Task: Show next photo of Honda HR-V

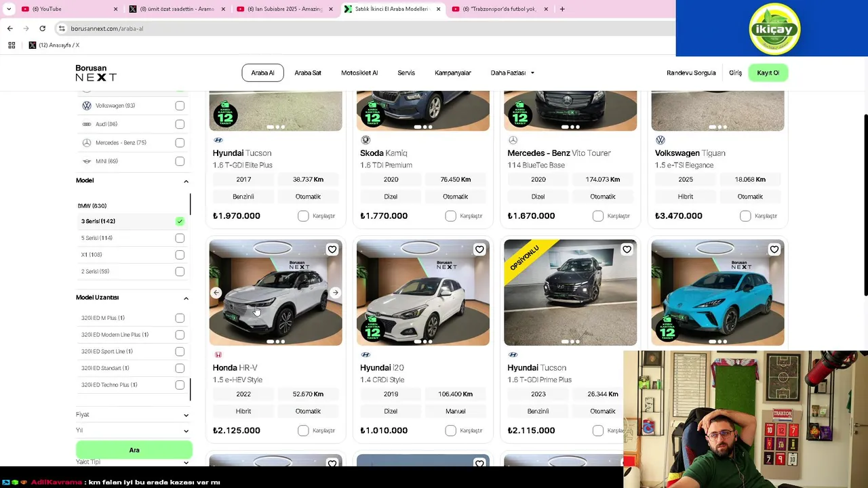Action: point(335,293)
